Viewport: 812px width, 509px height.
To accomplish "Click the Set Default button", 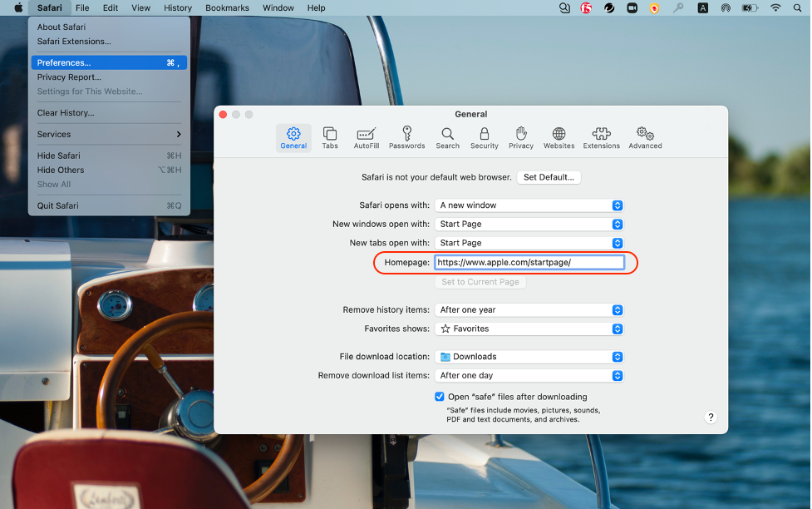I will (549, 177).
